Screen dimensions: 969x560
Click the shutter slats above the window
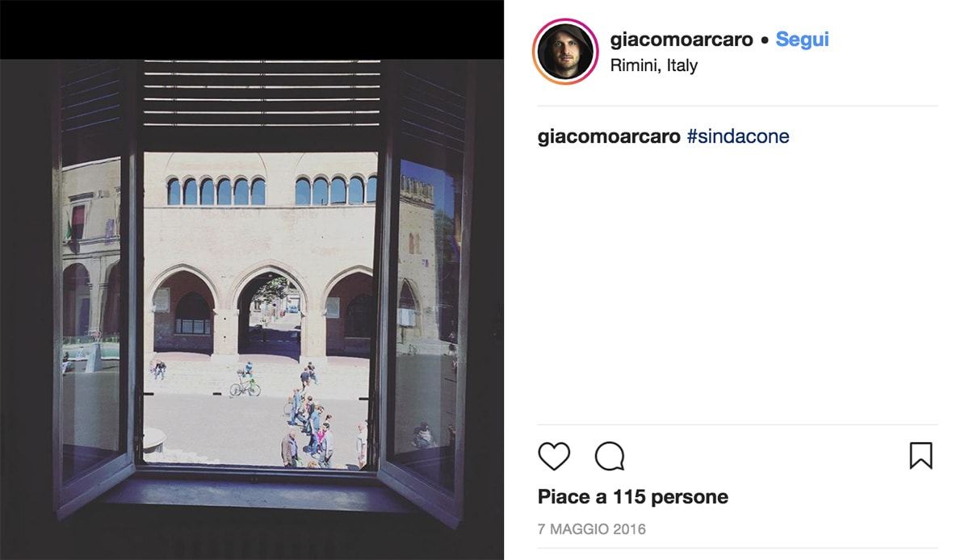(262, 94)
